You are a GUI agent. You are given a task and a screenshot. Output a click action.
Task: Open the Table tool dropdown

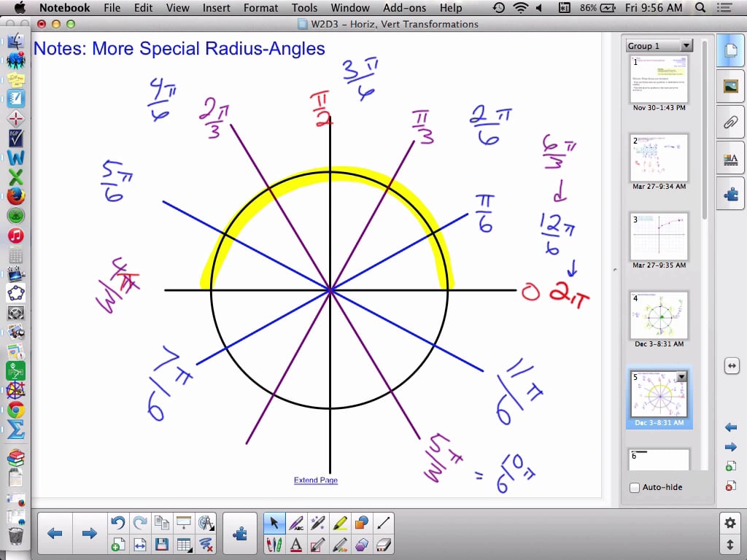point(183,544)
